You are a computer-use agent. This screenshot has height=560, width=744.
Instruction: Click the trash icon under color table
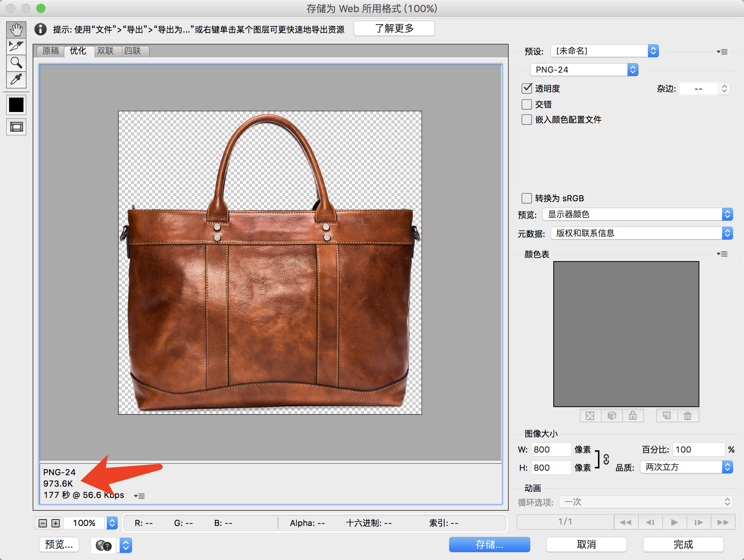click(687, 416)
